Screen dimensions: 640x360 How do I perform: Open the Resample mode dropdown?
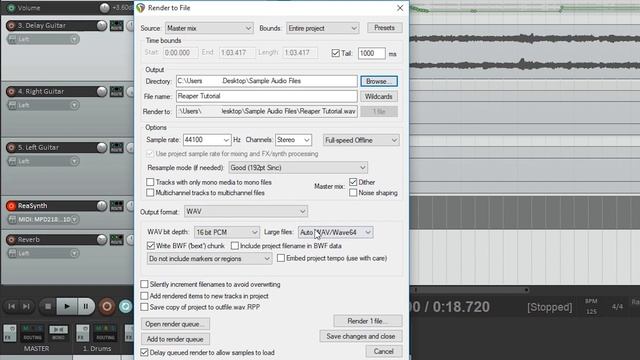tap(298, 168)
